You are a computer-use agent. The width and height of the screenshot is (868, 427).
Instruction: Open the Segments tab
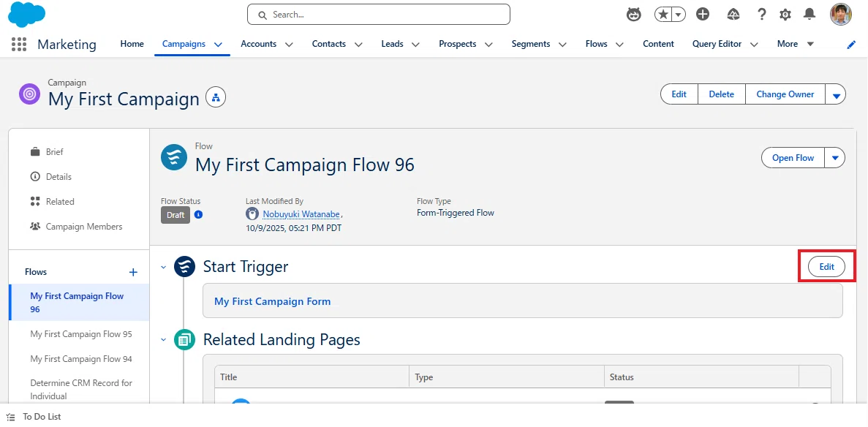point(531,44)
